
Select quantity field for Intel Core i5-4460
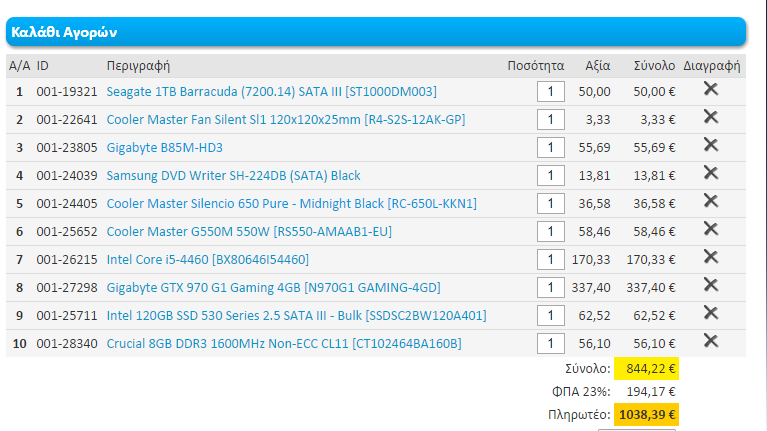pyautogui.click(x=551, y=260)
